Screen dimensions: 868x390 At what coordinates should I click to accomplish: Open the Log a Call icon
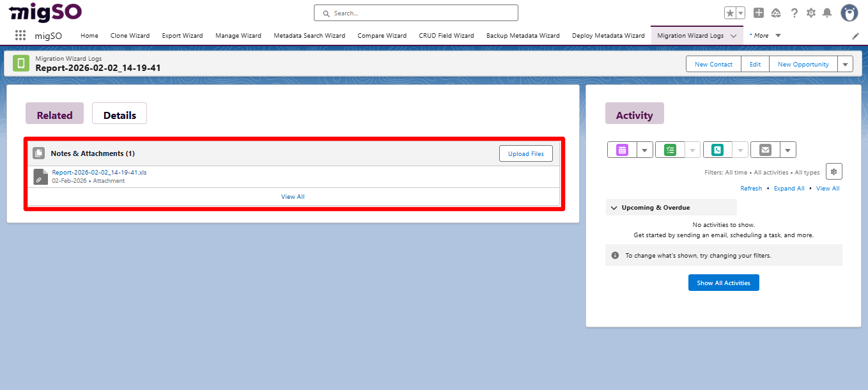(717, 149)
